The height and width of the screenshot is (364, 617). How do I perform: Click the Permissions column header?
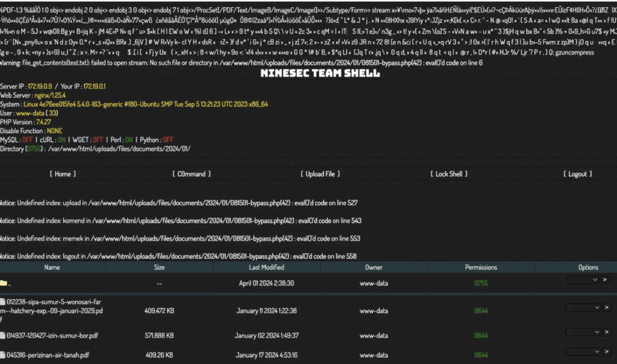[481, 267]
